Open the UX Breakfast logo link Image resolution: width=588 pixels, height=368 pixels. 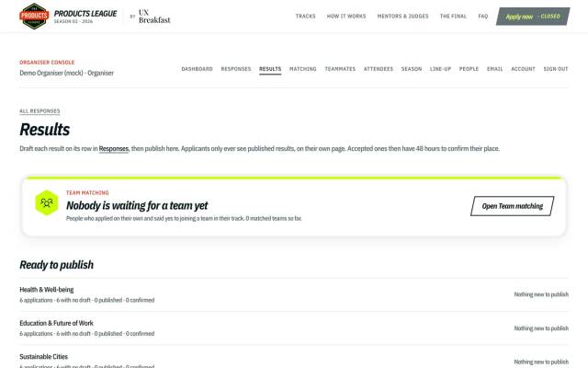pos(154,17)
